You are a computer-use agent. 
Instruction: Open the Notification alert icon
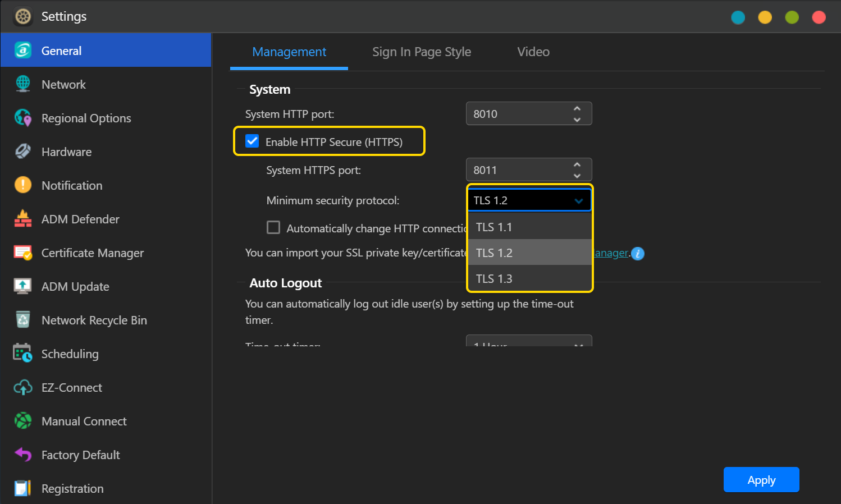point(23,185)
